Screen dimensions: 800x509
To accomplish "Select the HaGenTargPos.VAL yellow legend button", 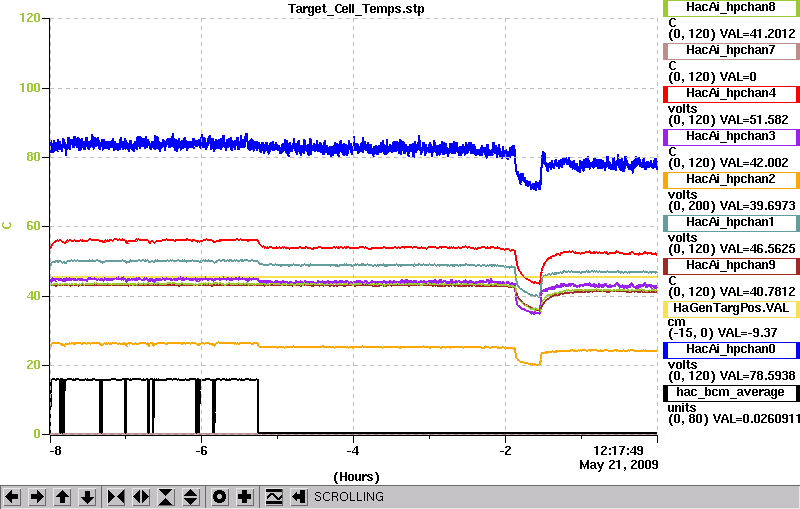I will pos(731,309).
